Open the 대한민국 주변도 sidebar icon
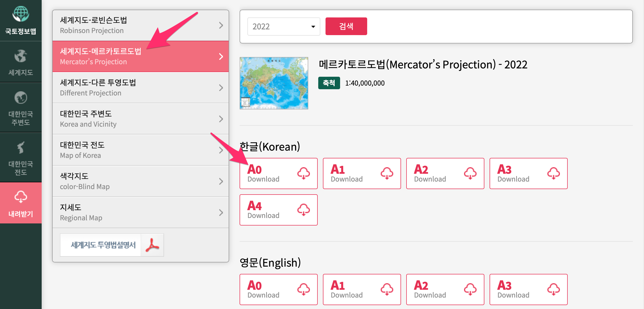 [x=21, y=108]
